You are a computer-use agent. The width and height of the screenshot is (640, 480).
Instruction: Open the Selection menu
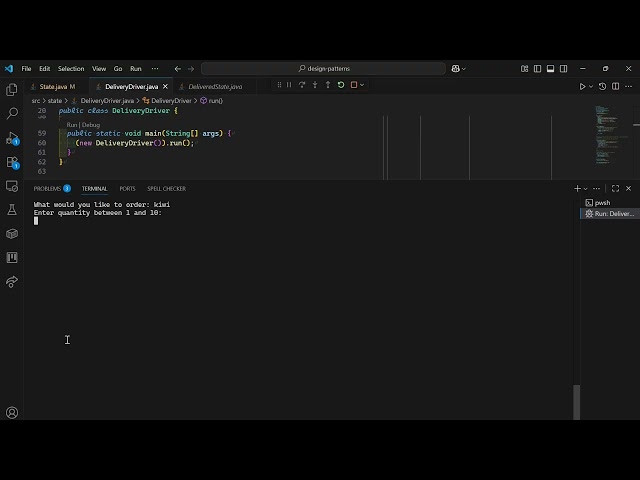[x=71, y=69]
